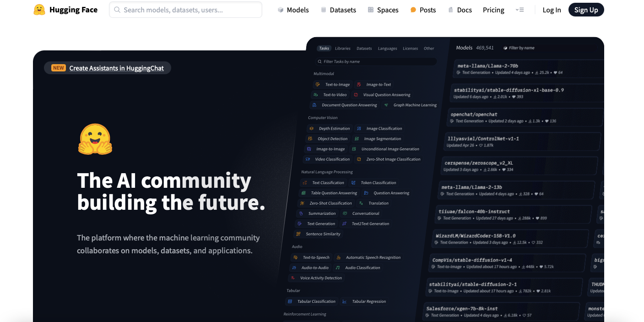Click the Image-to-Text task icon
Image resolution: width=644 pixels, height=322 pixels.
tap(359, 85)
